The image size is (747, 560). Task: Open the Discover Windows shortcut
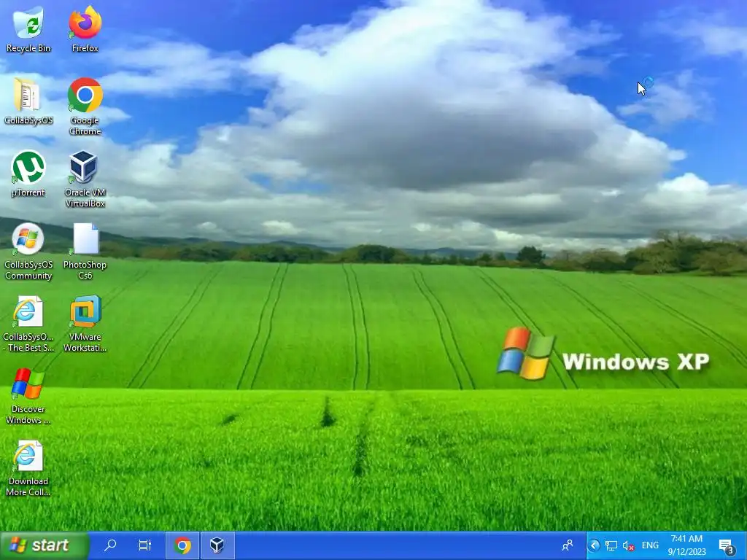click(x=28, y=396)
